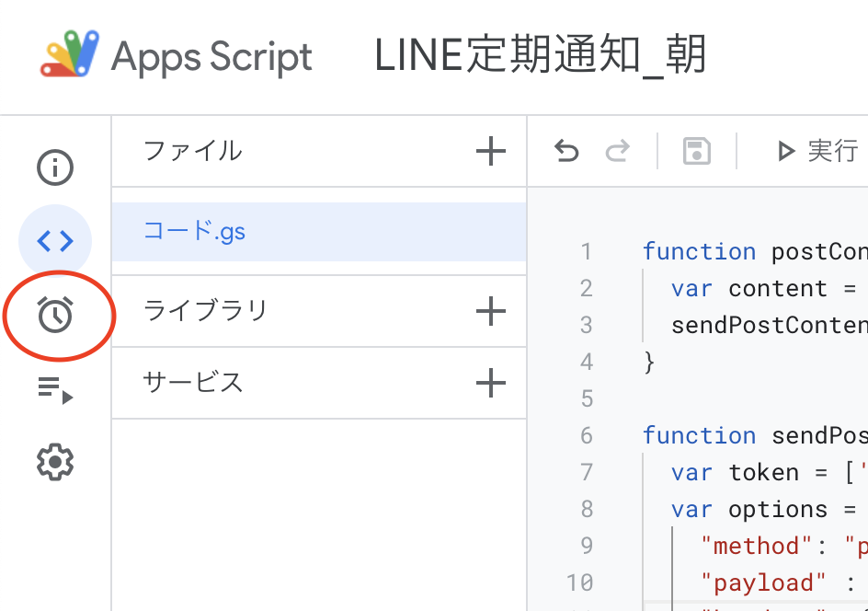Image resolution: width=868 pixels, height=611 pixels.
Task: Open Project Settings with the gear icon
Action: pos(54,462)
